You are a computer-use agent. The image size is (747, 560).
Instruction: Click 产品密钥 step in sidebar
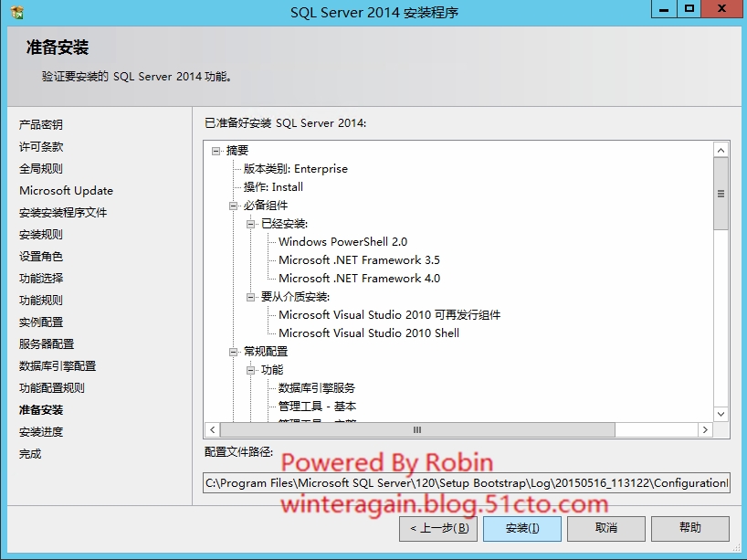pos(41,125)
